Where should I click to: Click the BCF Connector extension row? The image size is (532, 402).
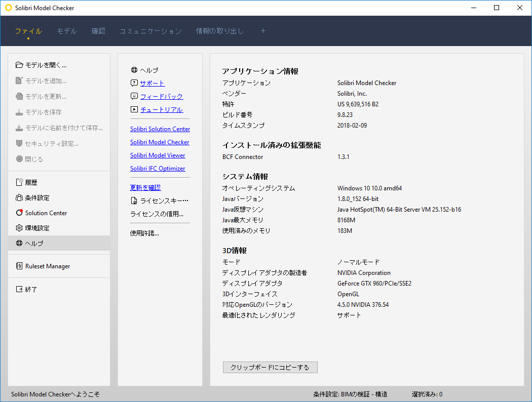[286, 156]
